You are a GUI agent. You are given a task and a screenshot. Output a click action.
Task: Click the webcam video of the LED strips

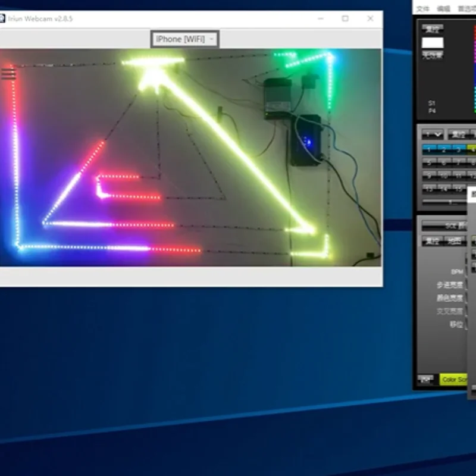point(190,157)
